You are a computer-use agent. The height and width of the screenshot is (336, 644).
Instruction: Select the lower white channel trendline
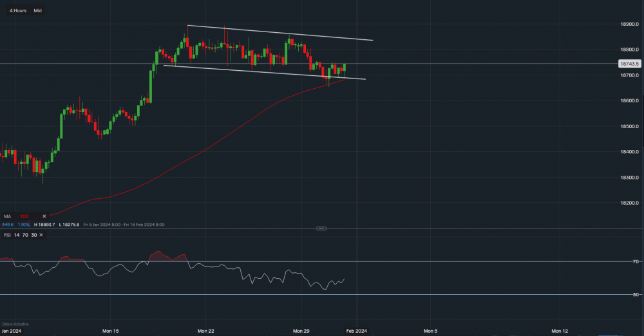coord(258,71)
